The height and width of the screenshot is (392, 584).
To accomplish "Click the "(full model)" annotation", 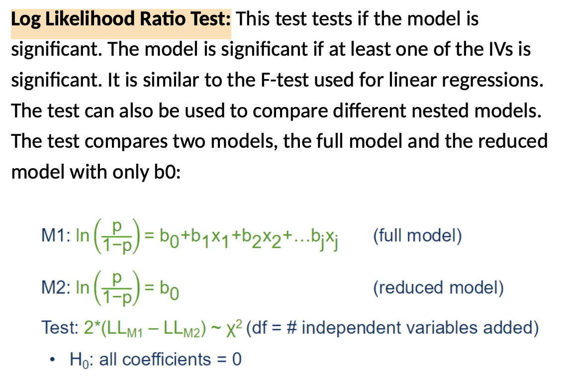I will coord(417,235).
